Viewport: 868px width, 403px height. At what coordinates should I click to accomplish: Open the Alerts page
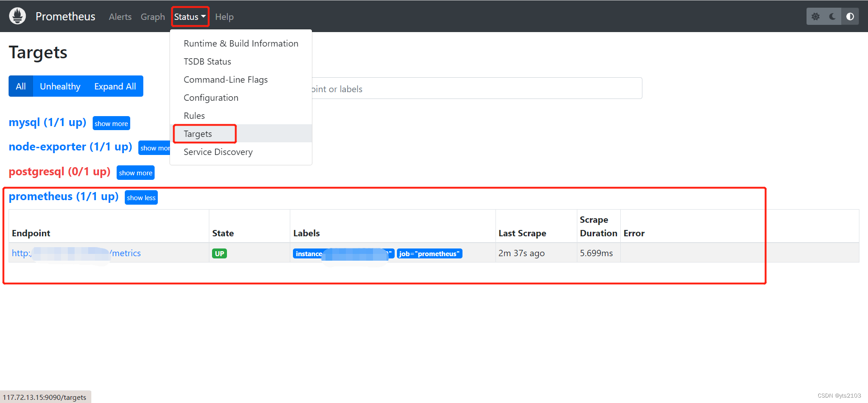pos(120,17)
